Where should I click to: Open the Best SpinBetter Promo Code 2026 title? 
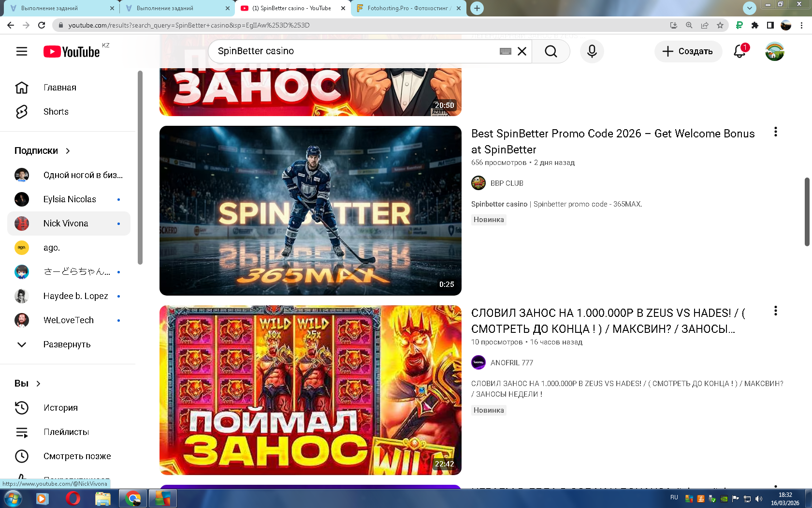[613, 141]
